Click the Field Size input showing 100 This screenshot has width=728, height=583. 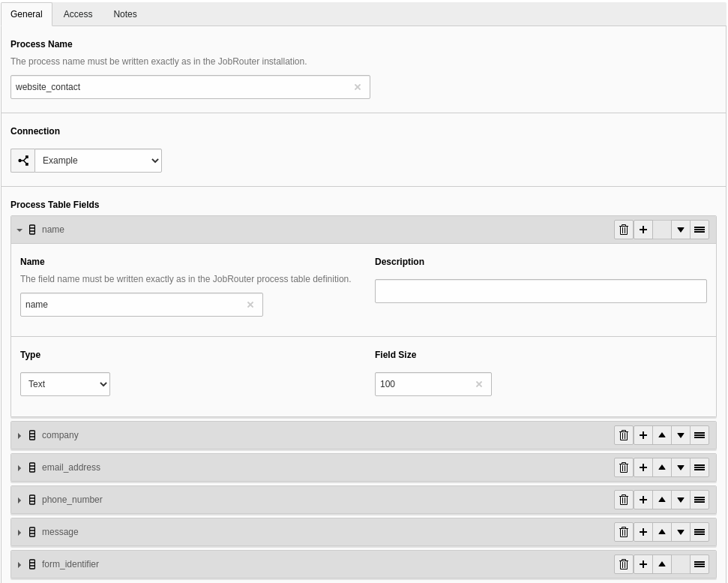pyautogui.click(x=433, y=384)
